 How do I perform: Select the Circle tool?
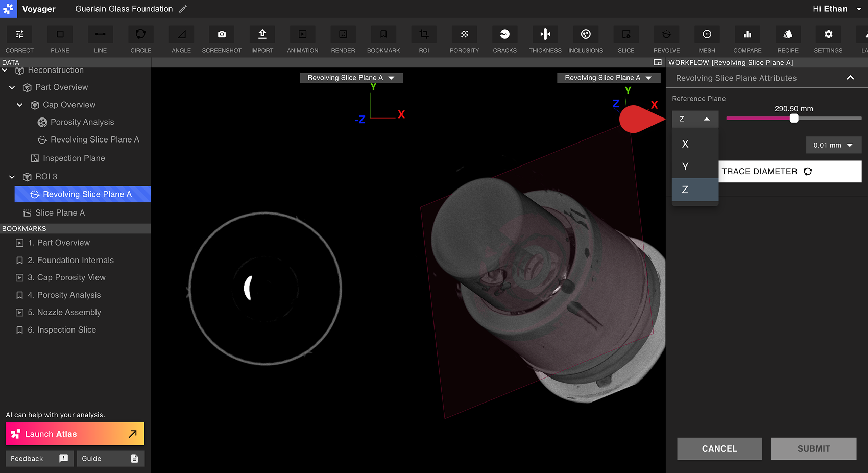pyautogui.click(x=140, y=40)
